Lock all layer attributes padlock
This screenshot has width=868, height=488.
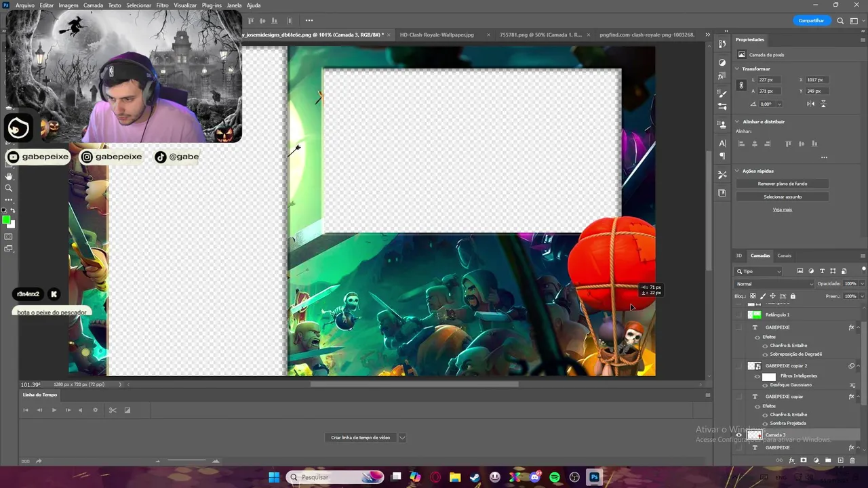click(793, 296)
